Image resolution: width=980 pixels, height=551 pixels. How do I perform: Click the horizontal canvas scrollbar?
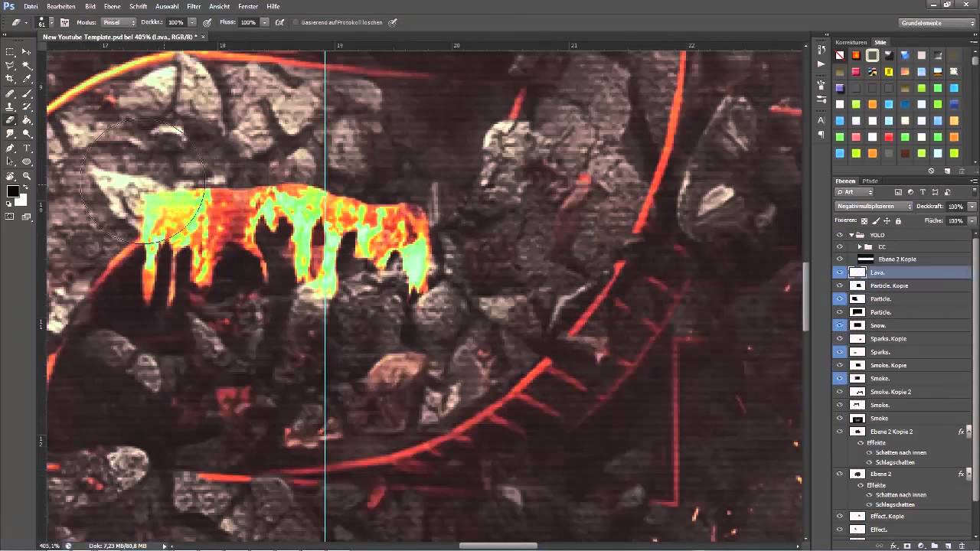point(498,546)
